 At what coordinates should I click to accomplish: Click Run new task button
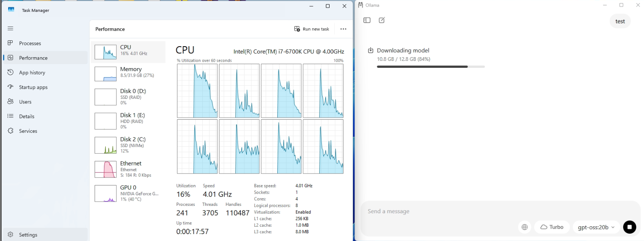312,29
